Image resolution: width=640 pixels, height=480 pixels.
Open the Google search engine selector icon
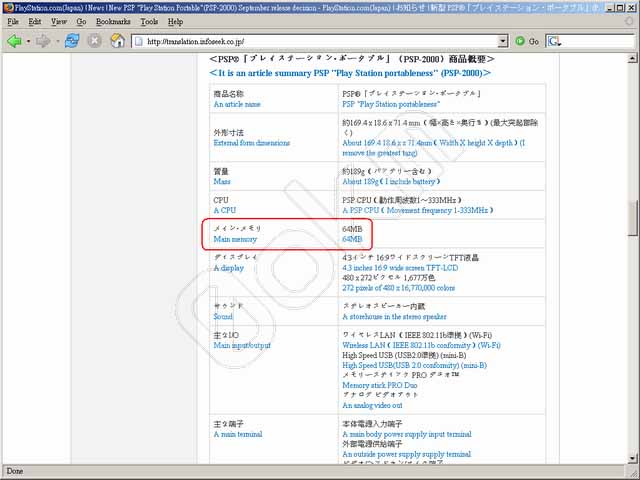[554, 41]
